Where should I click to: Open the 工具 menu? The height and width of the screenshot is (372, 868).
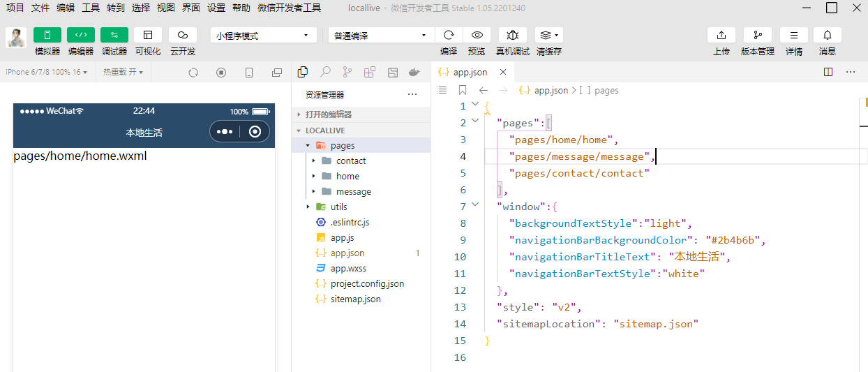(x=91, y=8)
